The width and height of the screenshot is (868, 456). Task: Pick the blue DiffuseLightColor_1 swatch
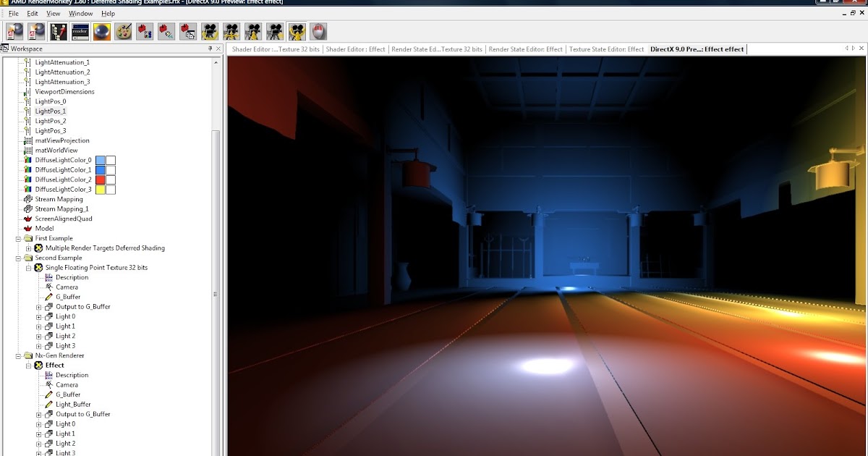pos(101,170)
